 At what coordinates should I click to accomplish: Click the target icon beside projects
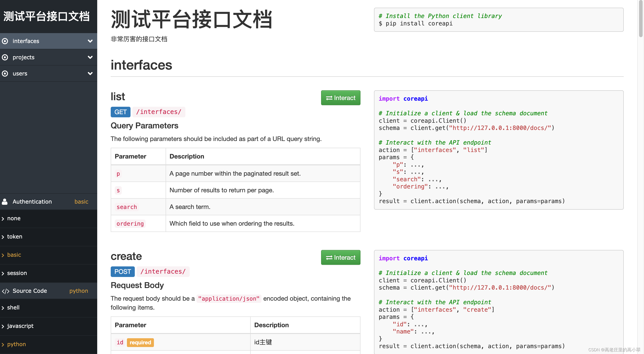[5, 57]
